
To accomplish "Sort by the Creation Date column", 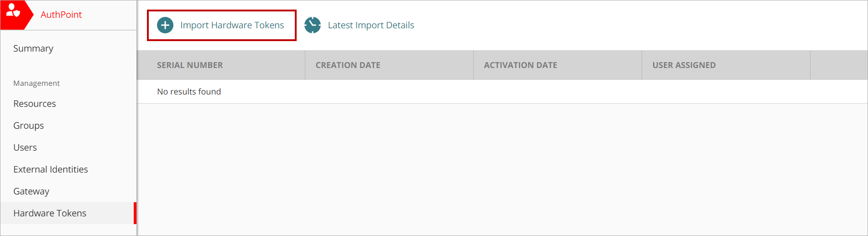I will (348, 65).
